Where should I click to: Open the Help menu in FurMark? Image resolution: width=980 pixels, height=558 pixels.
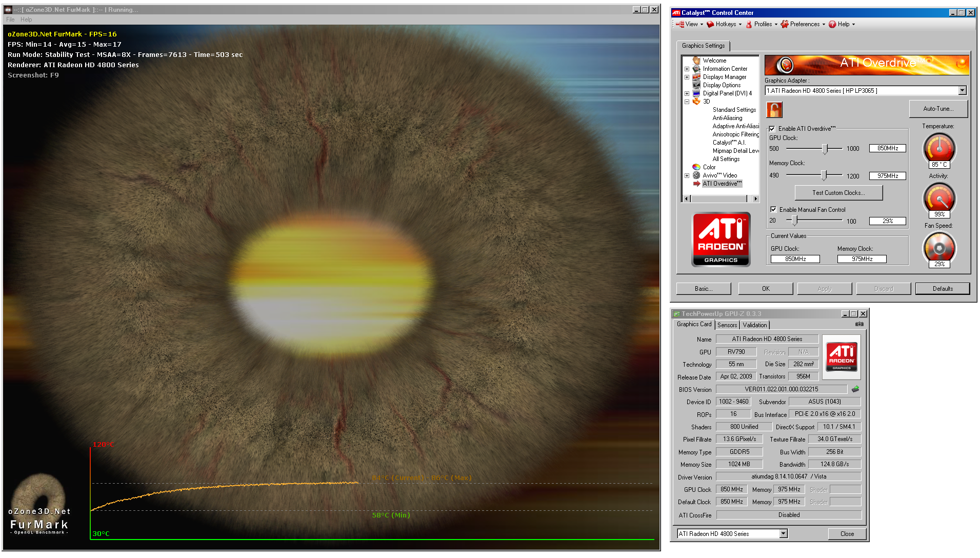[26, 19]
